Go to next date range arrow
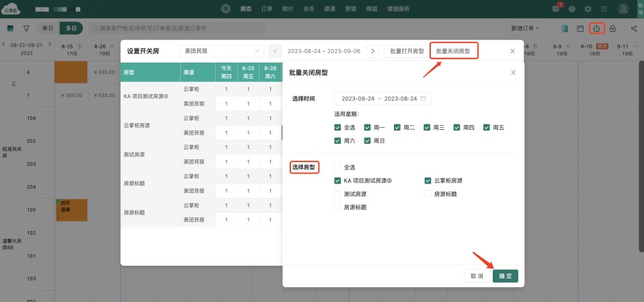The height and width of the screenshot is (302, 644). click(x=374, y=51)
